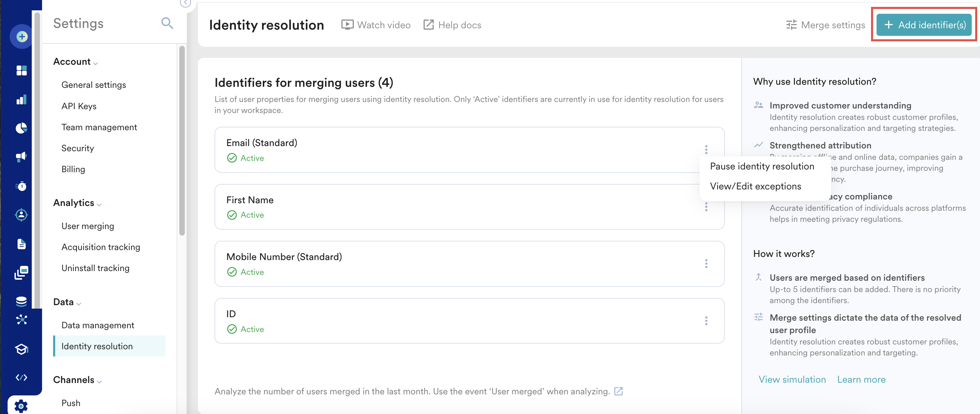980x414 pixels.
Task: Select Pause identity resolution menu option
Action: pyautogui.click(x=762, y=166)
